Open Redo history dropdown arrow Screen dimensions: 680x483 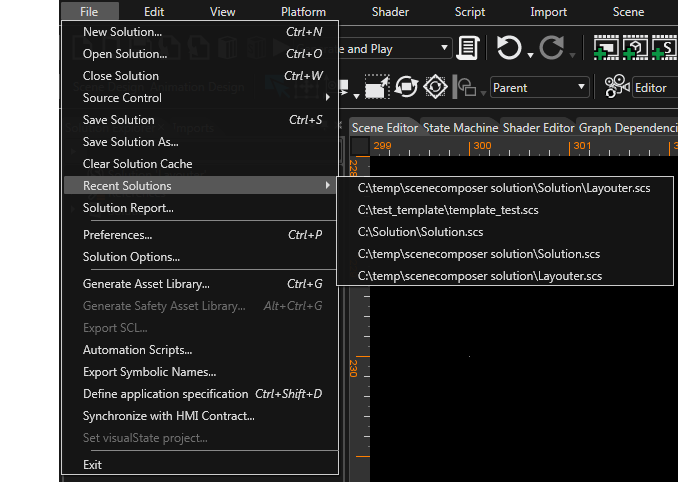[572, 55]
